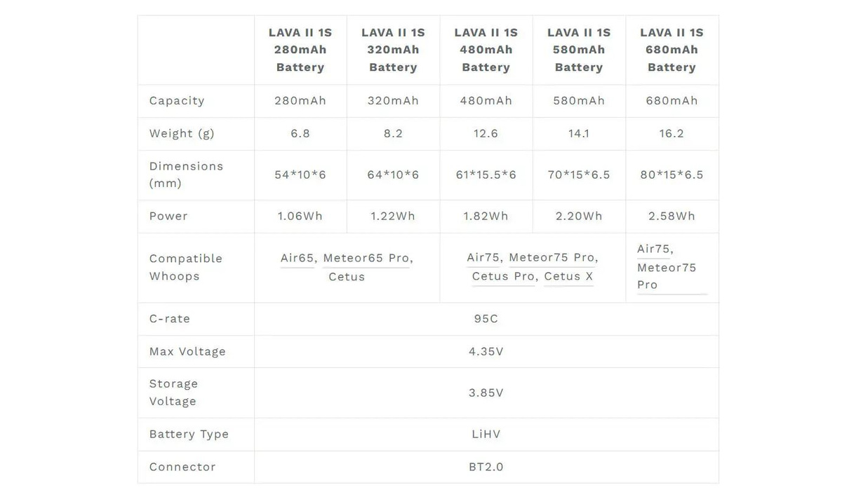Select the LiHV battery type cell

point(486,434)
